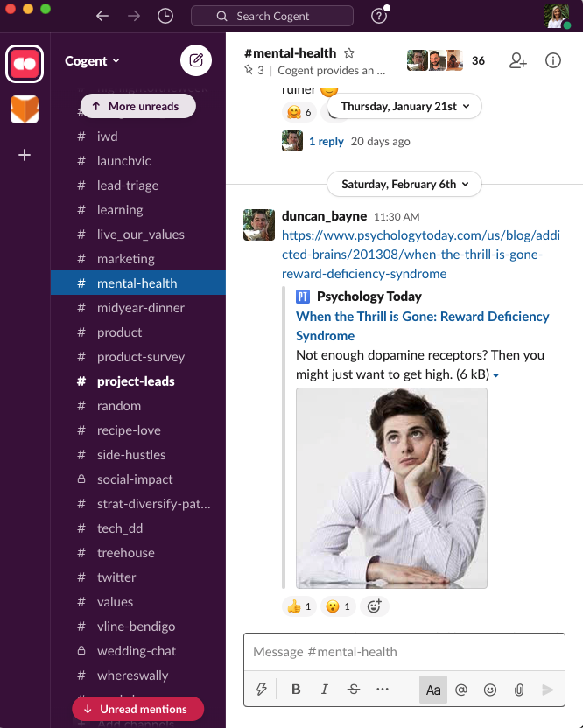583x728 pixels.
Task: Open the recipe-love channel
Action: 129,430
